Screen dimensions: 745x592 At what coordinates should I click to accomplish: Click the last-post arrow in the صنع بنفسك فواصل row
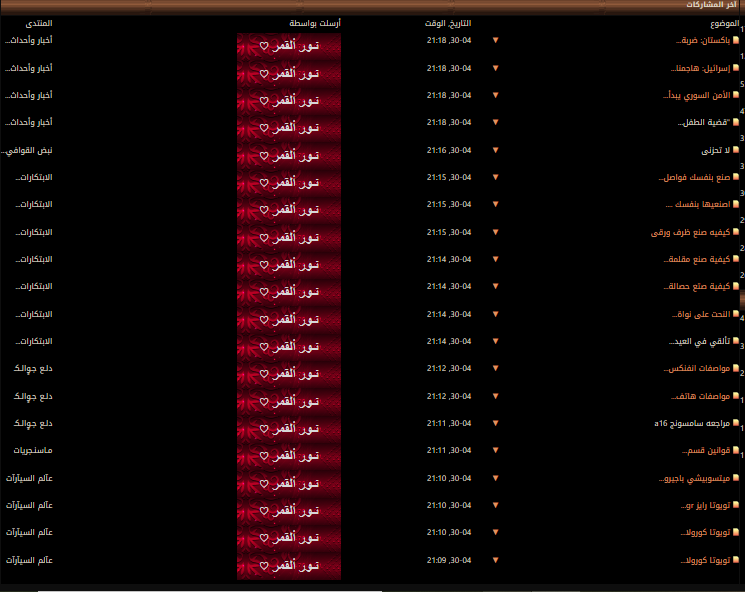click(496, 177)
